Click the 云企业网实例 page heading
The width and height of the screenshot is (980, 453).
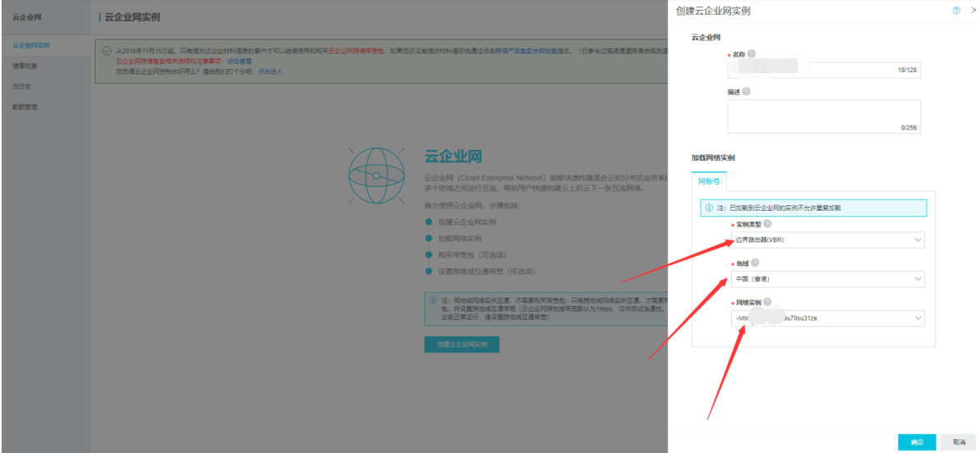coord(132,17)
